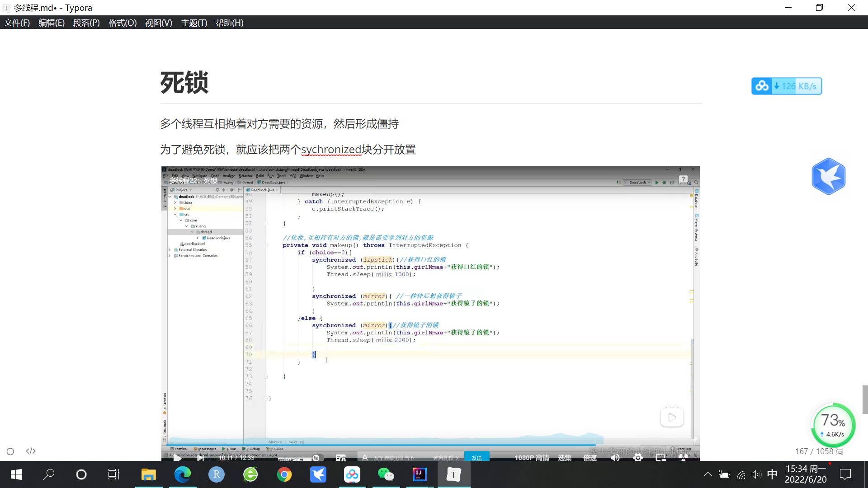Screen dimensions: 868x488
Task: Open Microsoft Edge from the taskbar
Action: (183, 474)
